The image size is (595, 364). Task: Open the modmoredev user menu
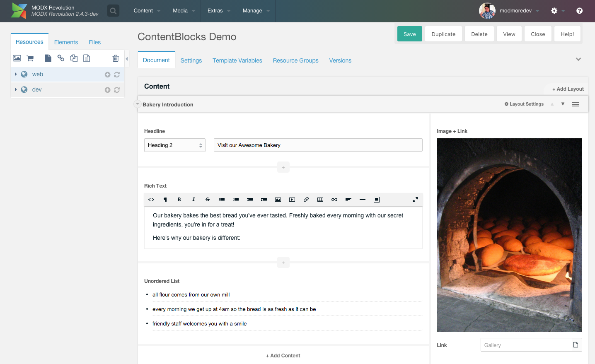pos(515,11)
